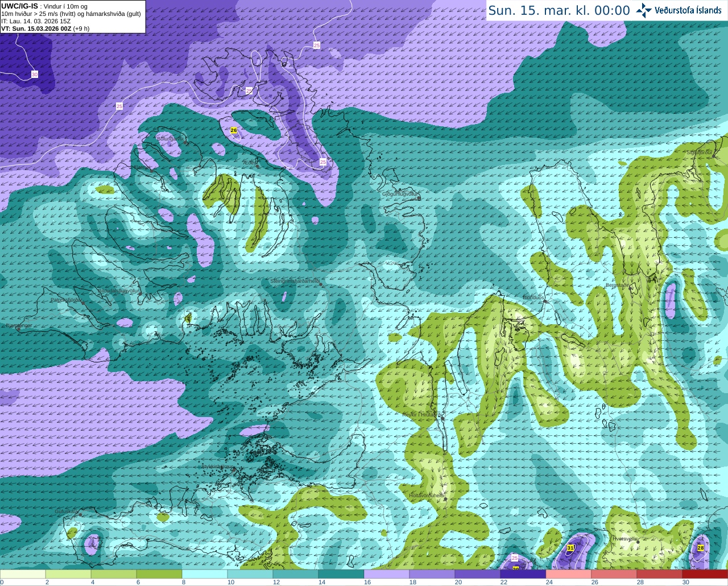Click the yellow gust marker labeled 28

[x=701, y=548]
